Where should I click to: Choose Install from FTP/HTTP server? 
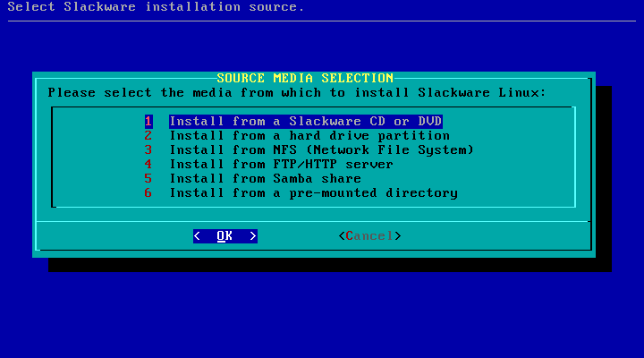click(x=282, y=165)
